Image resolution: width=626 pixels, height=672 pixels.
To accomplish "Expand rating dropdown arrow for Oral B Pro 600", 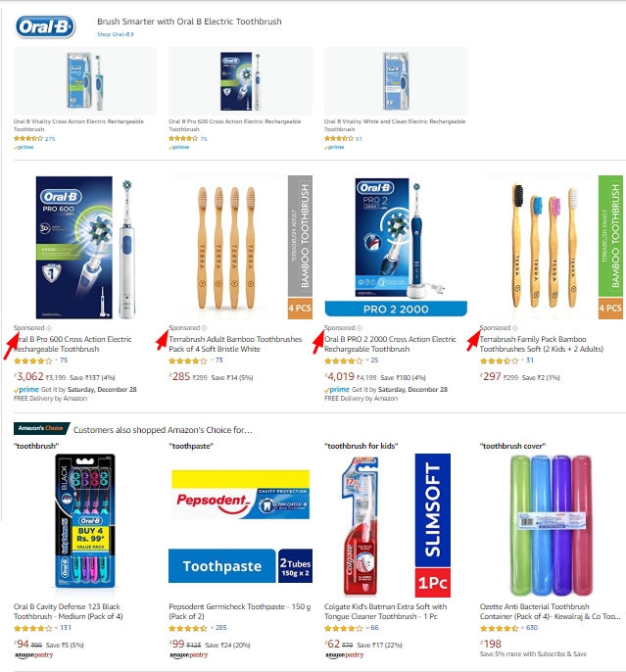I will point(56,360).
